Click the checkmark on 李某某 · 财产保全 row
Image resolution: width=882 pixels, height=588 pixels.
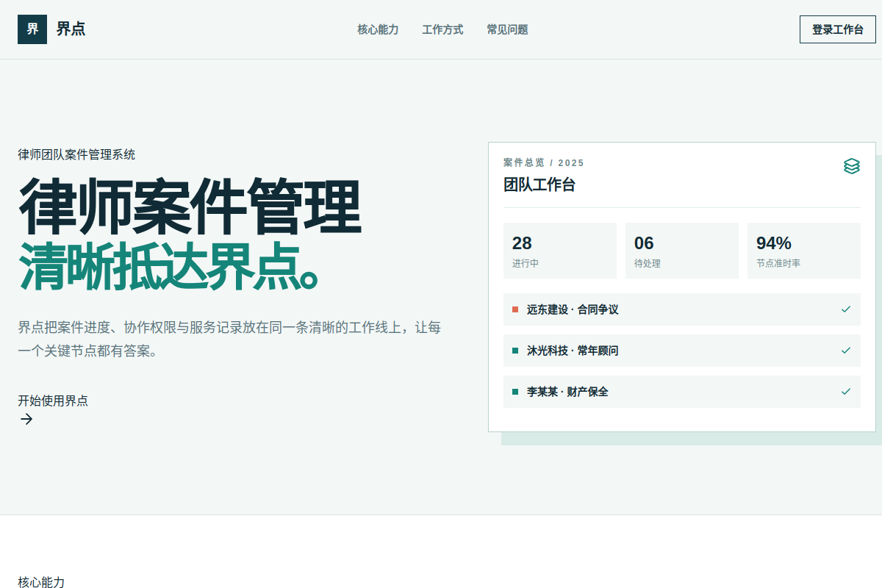click(846, 392)
